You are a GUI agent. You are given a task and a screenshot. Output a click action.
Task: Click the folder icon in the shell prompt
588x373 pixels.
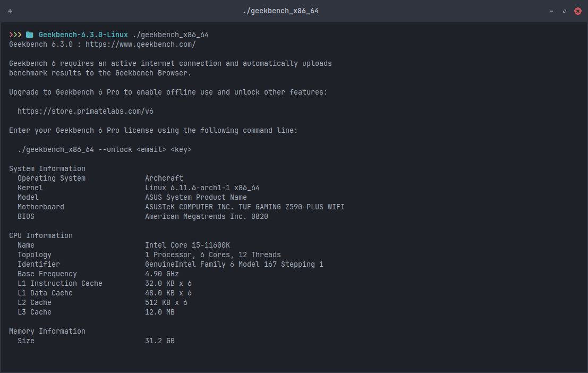(29, 34)
